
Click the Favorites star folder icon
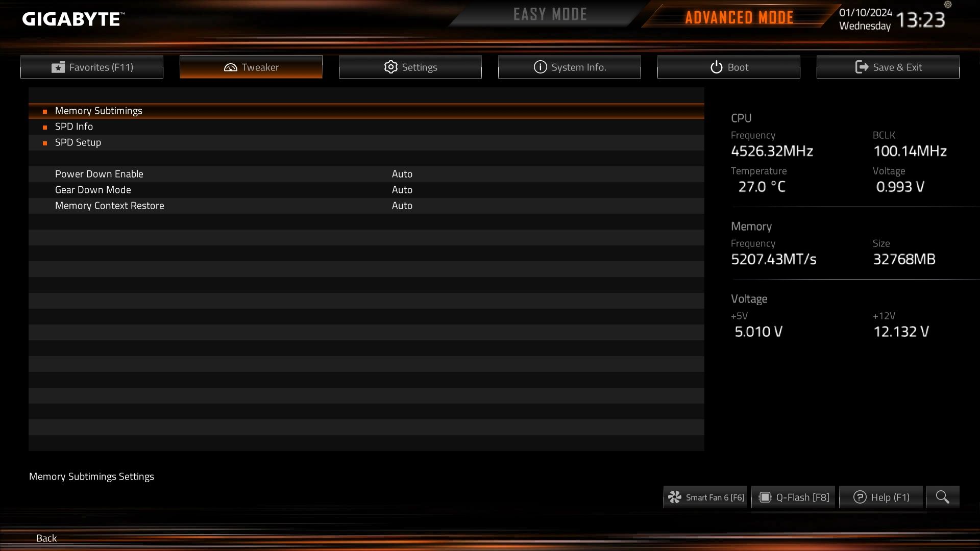pos(58,67)
